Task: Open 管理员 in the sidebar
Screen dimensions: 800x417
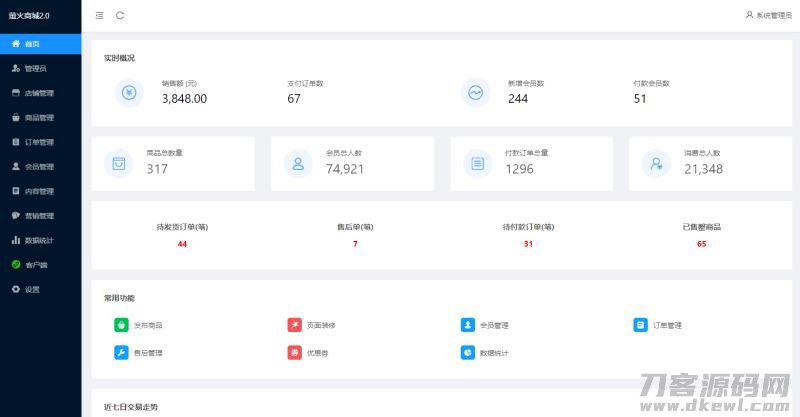Action: tap(41, 68)
